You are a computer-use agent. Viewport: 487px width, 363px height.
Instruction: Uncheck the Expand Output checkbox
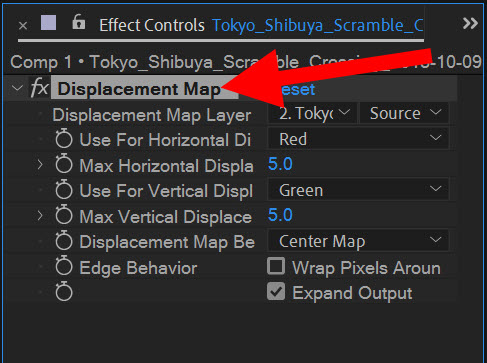[x=276, y=291]
